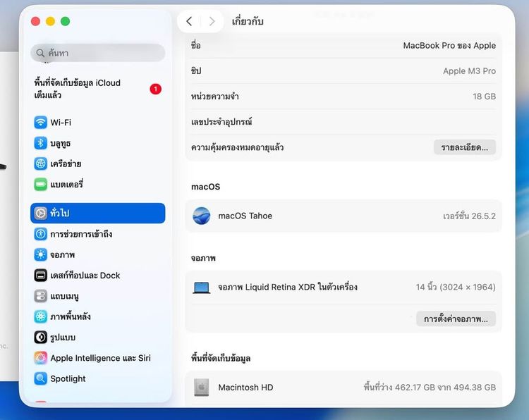Open Wi-Fi settings icon in sidebar
The width and height of the screenshot is (529, 420).
40,123
